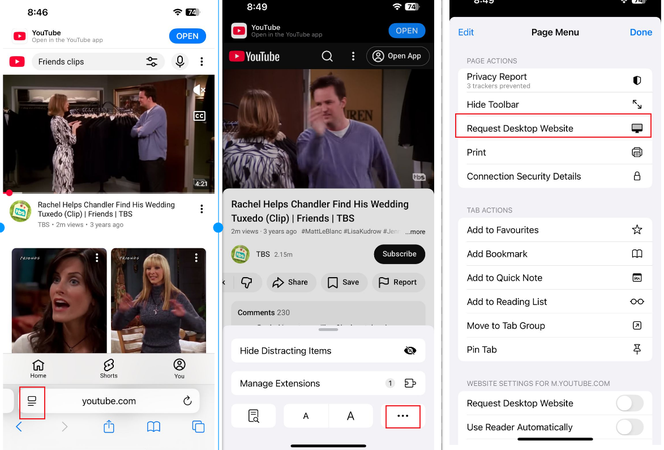This screenshot has height=450, width=664.
Task: Select Print
Action: pos(555,152)
